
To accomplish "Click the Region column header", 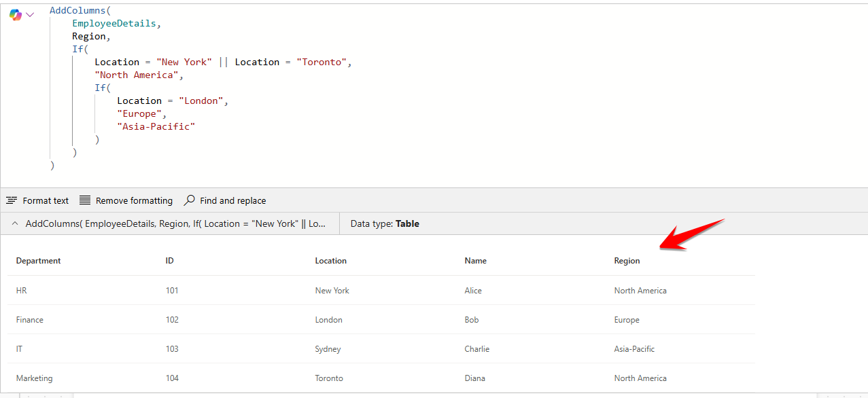I will tap(627, 261).
